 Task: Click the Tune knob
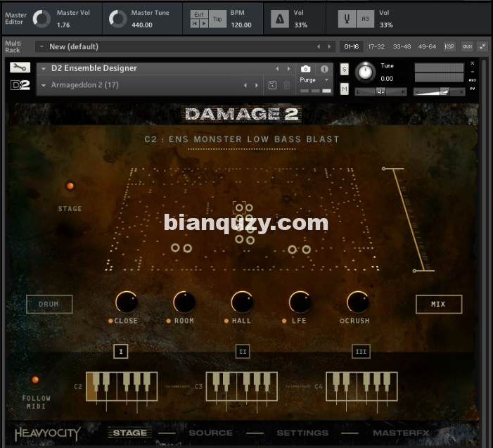365,72
